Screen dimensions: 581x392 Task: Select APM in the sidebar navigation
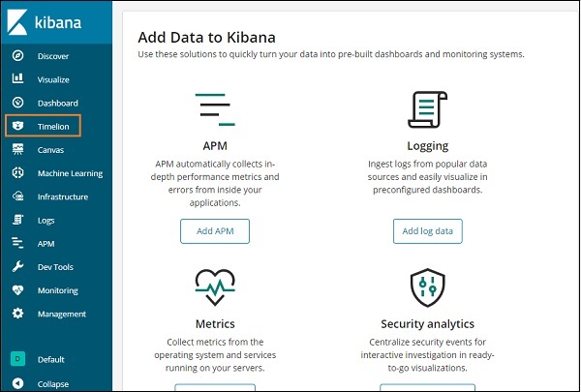click(x=46, y=244)
